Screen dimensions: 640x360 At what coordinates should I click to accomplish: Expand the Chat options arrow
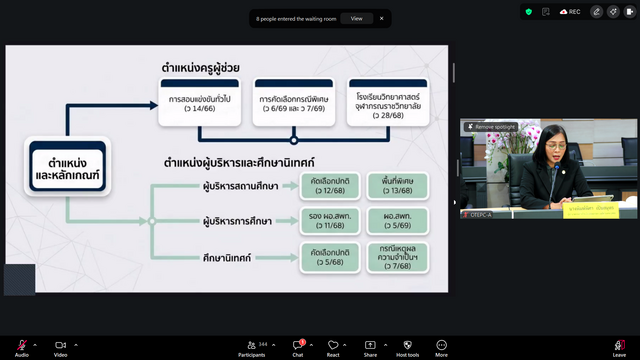pos(311,345)
